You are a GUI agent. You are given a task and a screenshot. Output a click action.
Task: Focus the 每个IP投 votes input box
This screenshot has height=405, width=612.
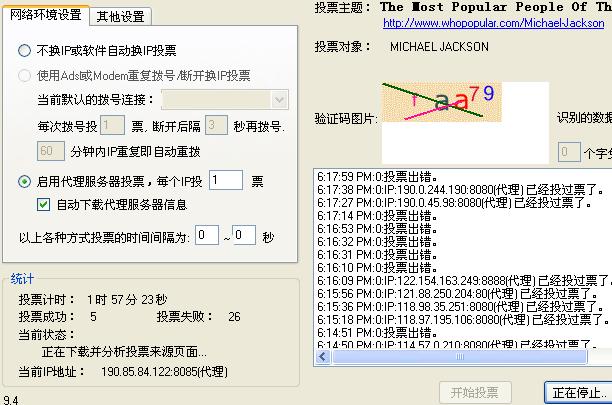(x=226, y=180)
